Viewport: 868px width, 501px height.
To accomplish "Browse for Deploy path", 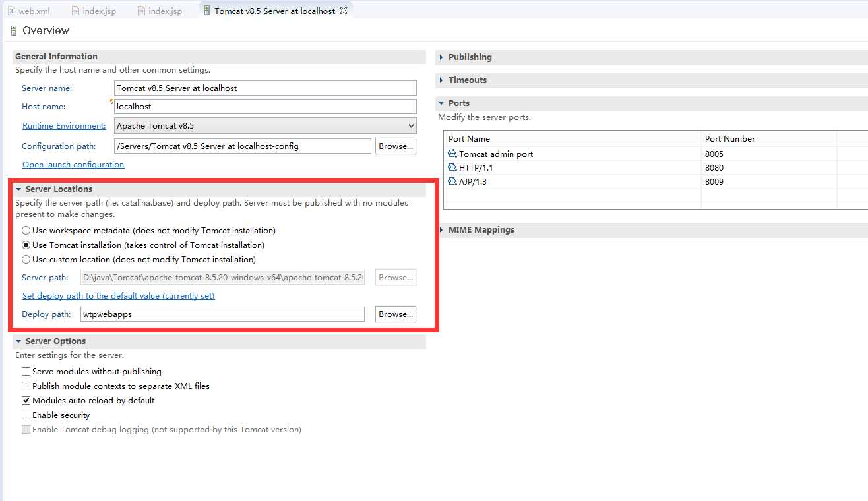I will pyautogui.click(x=396, y=314).
